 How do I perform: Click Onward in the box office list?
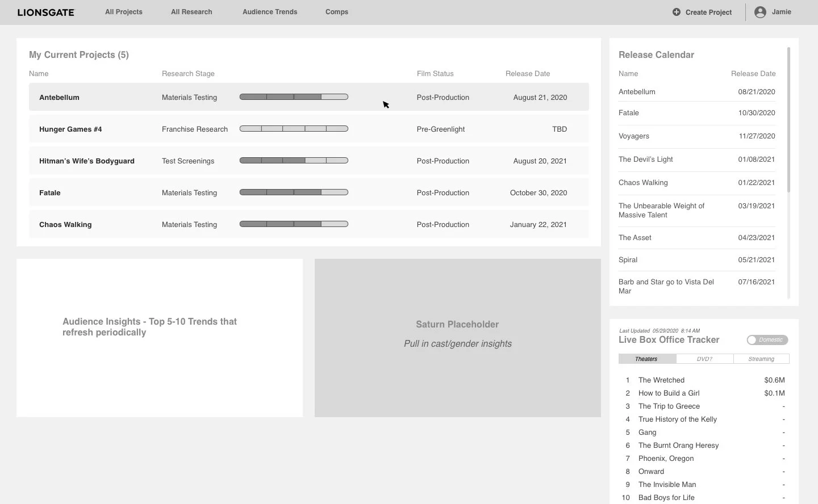tap(651, 472)
